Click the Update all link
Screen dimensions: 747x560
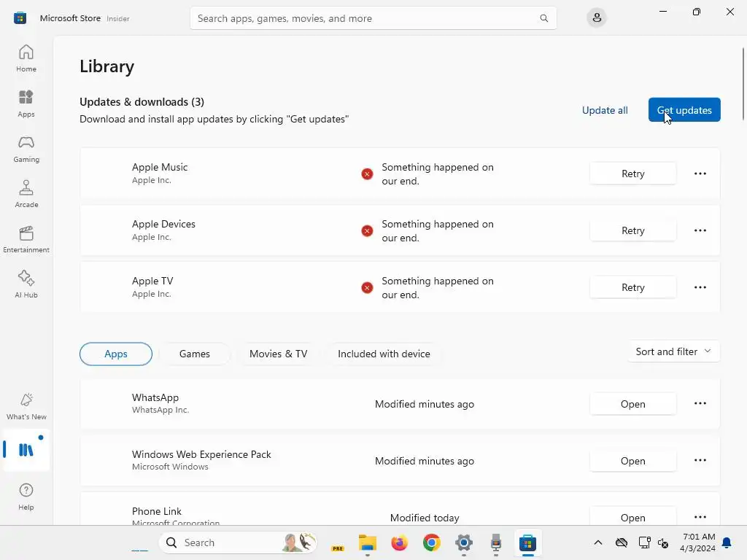pyautogui.click(x=605, y=110)
